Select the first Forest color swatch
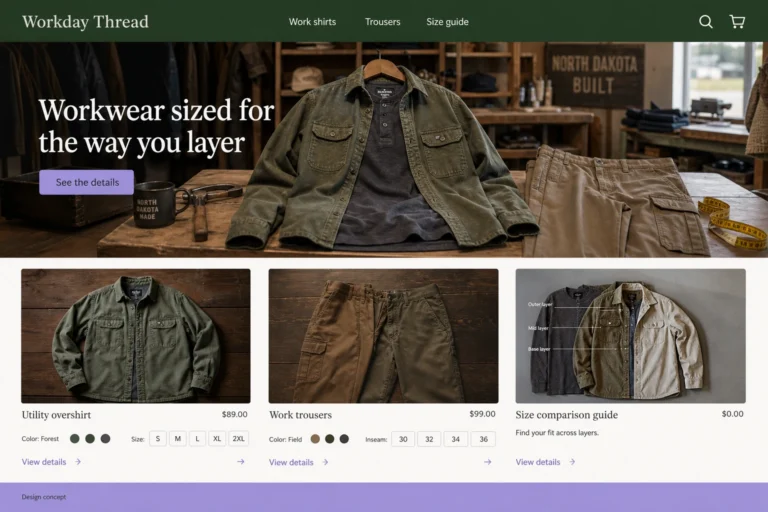This screenshot has width=768, height=512. coord(74,439)
